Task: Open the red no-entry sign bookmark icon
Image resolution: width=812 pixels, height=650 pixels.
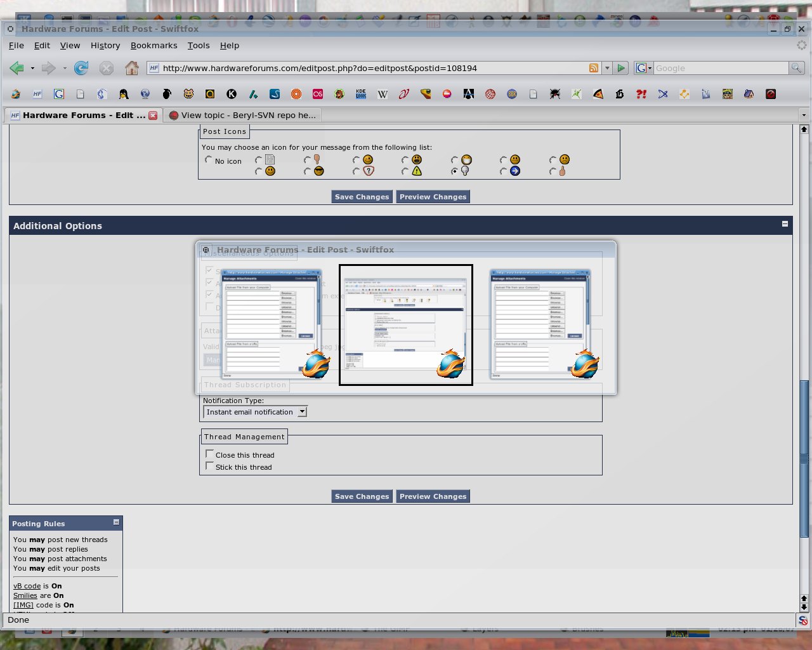Action: point(447,94)
